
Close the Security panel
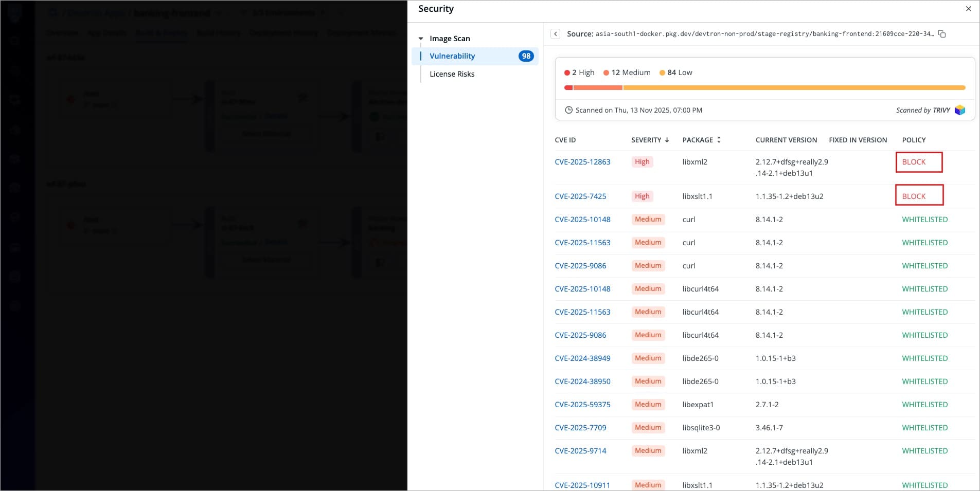[968, 9]
